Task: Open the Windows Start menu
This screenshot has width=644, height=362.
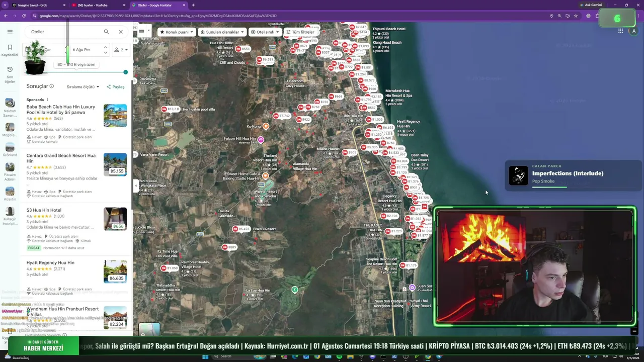Action: point(205,357)
